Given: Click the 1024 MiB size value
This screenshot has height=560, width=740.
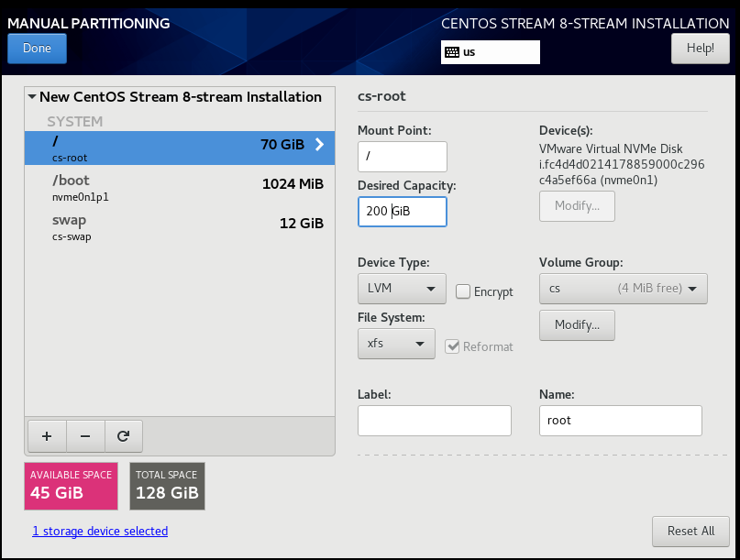Looking at the screenshot, I should tap(293, 184).
